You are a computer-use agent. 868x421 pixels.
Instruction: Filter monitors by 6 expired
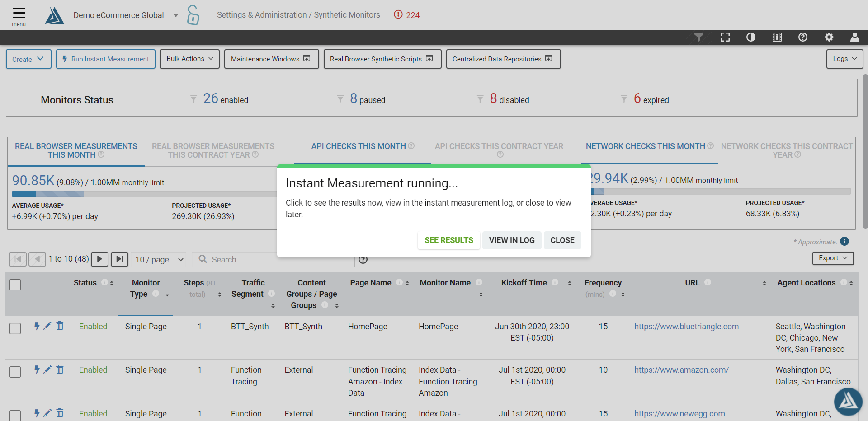coord(645,99)
